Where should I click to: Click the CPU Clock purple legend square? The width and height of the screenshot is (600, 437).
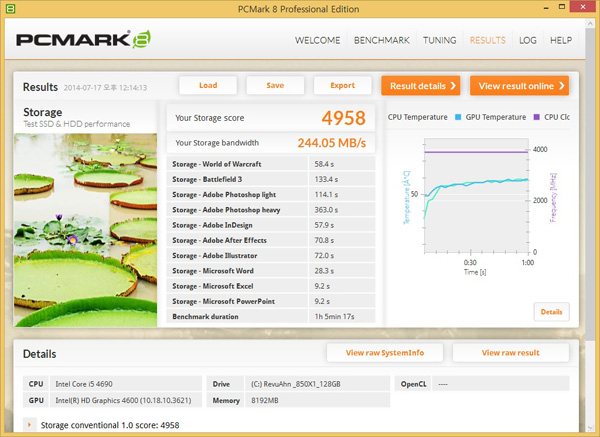click(536, 117)
